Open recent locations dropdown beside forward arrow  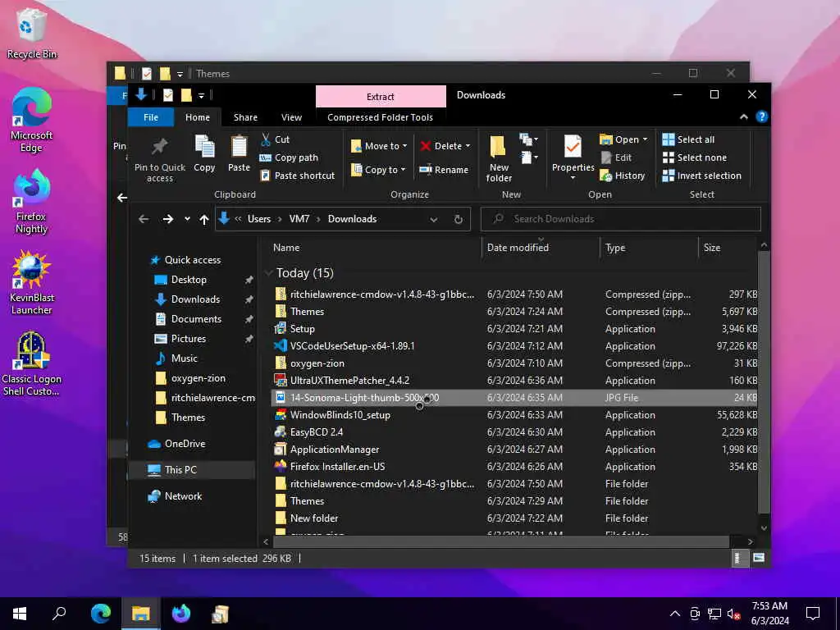[x=187, y=218]
